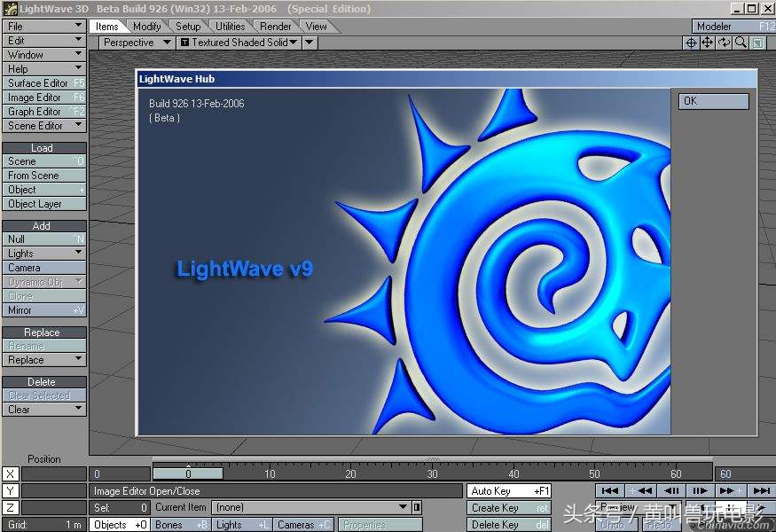Toggle the Z axis channel button
Viewport: 776px width, 532px height.
[x=10, y=508]
